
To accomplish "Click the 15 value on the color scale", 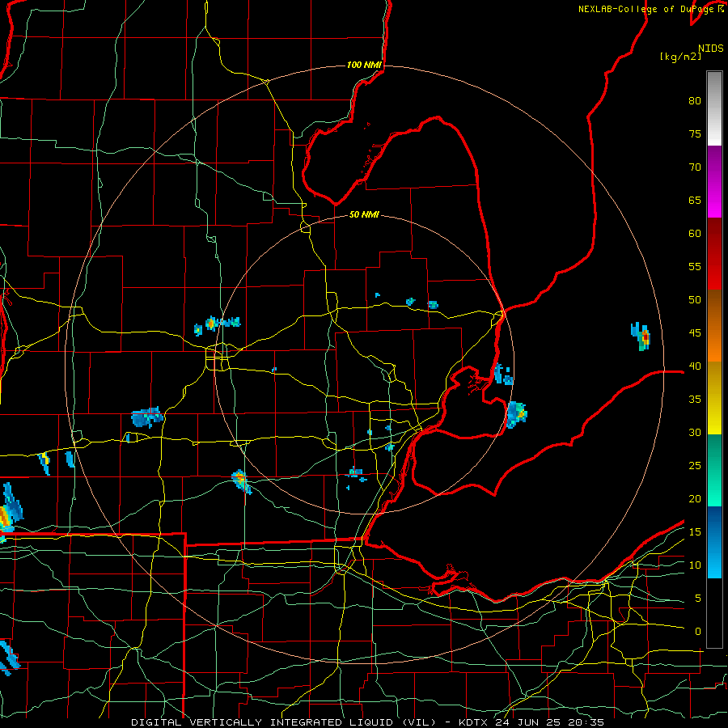I will click(x=695, y=532).
